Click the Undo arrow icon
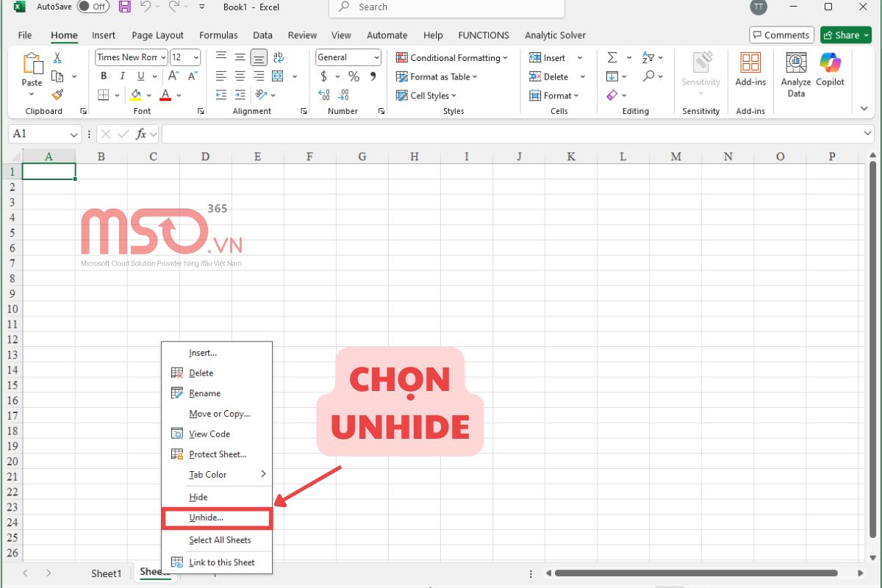 coord(146,7)
